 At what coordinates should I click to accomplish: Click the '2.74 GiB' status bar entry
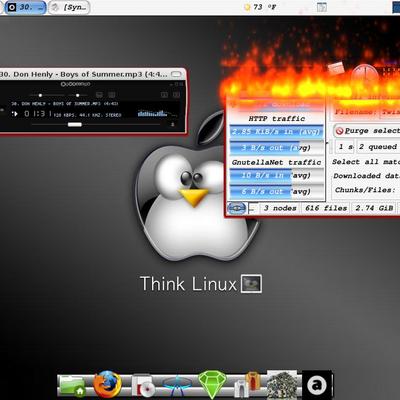point(374,208)
